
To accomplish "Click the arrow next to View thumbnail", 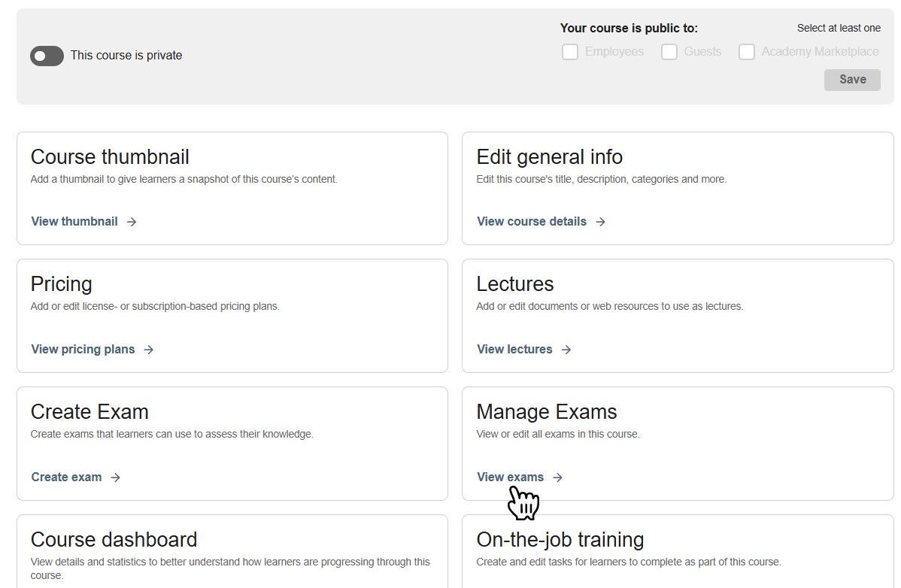I will (132, 222).
